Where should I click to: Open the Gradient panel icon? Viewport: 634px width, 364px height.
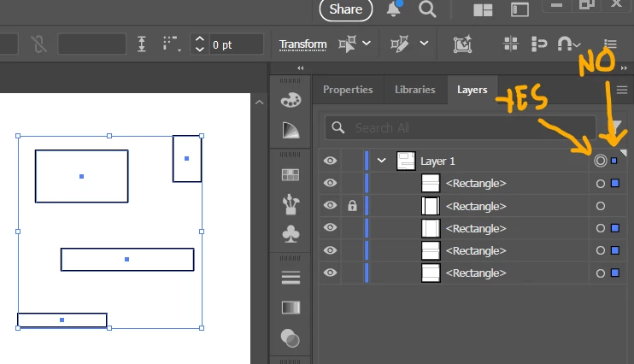[291, 308]
